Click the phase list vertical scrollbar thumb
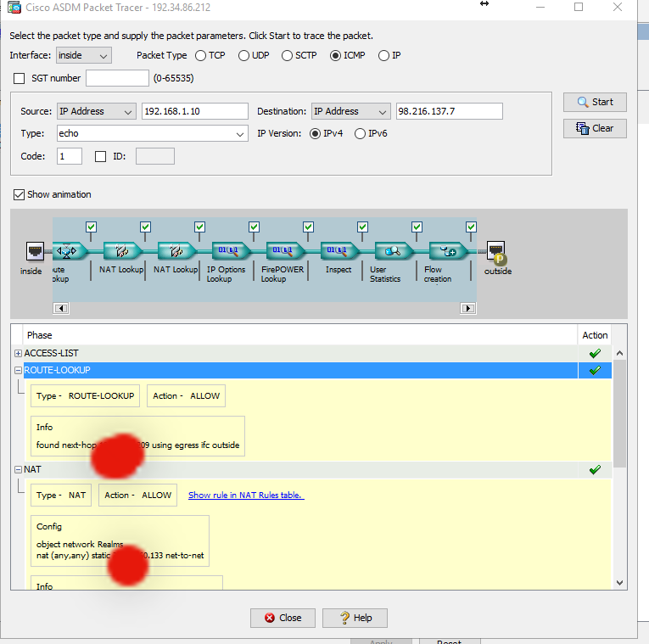649x644 pixels. pos(619,414)
